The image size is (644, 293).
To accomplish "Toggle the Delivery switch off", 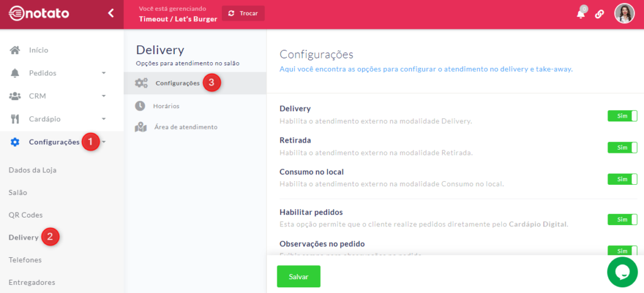I will (622, 116).
